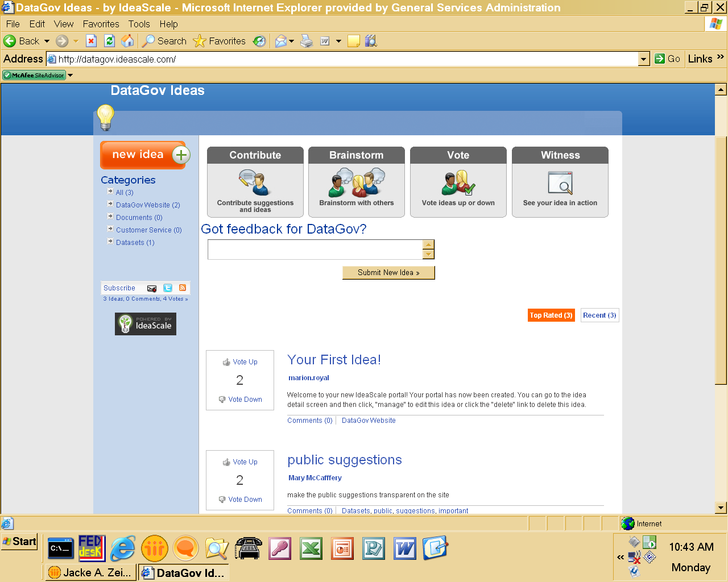Click the Go button
728x582 pixels.
click(x=668, y=59)
